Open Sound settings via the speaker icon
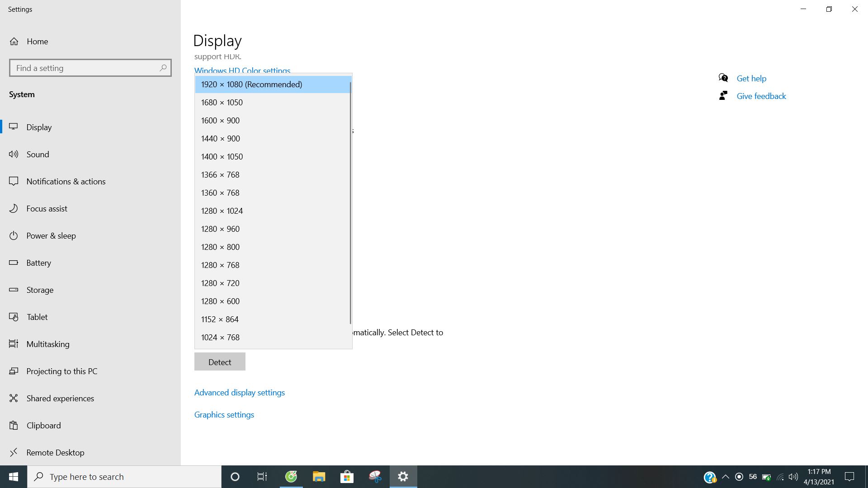868x488 pixels. pyautogui.click(x=14, y=154)
